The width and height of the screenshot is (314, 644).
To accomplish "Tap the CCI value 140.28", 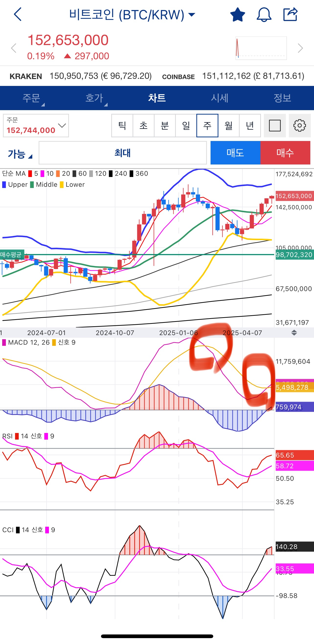I will [x=294, y=547].
